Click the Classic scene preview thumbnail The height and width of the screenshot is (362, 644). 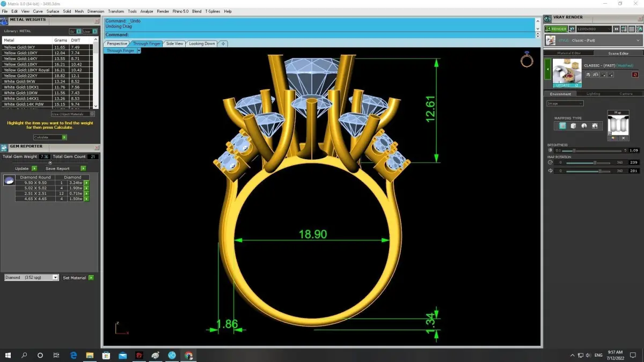point(567,71)
